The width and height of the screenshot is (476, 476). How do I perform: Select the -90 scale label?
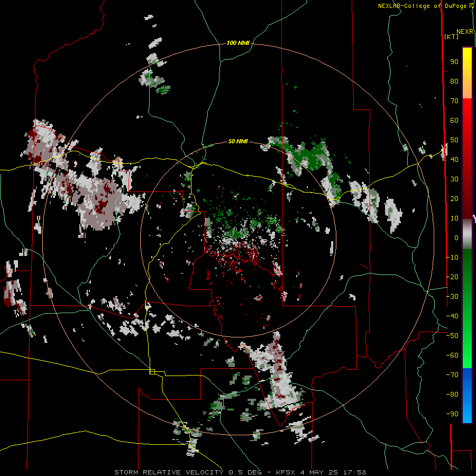pyautogui.click(x=452, y=414)
